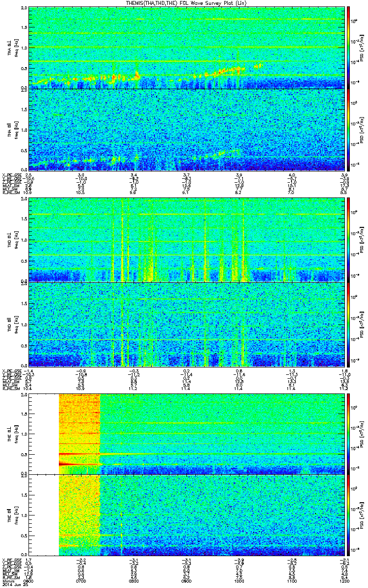Click the X_RE_GSE row label under the THD panels
368x588 pixels.
(11, 370)
